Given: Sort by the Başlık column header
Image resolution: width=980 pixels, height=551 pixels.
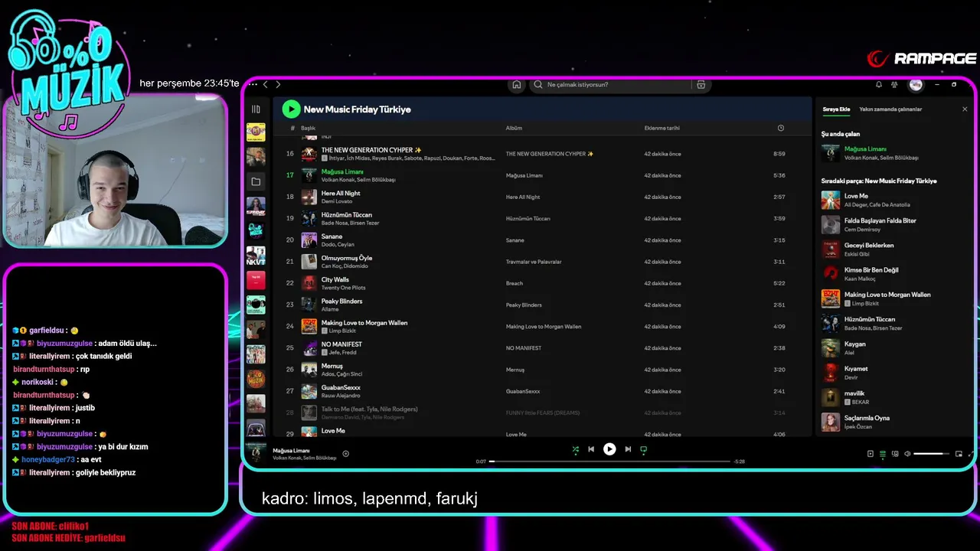Looking at the screenshot, I should pyautogui.click(x=308, y=128).
